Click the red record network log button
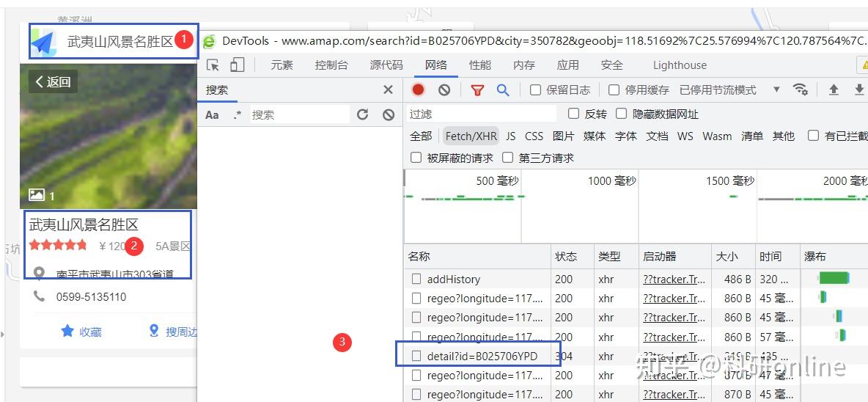Screen dimensions: 868x402 [x=419, y=89]
